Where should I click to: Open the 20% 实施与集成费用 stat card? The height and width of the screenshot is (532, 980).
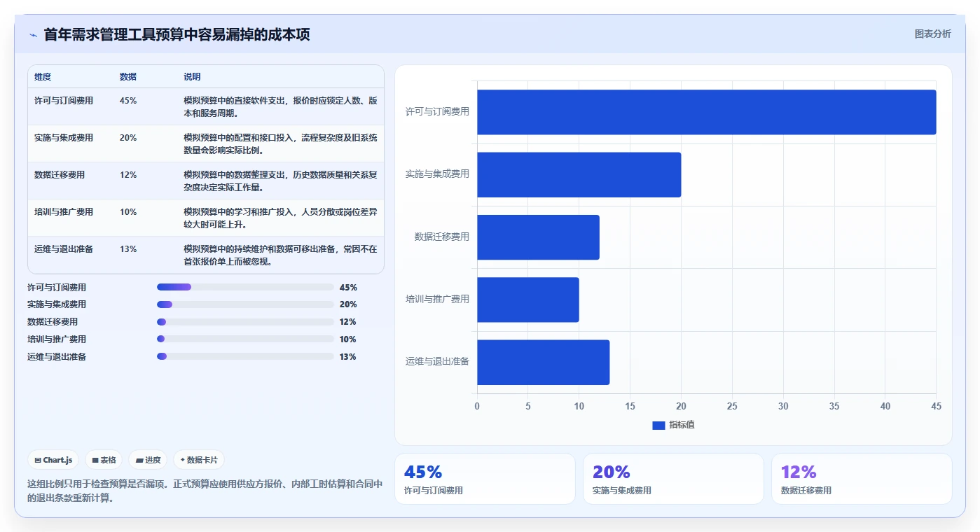point(673,479)
